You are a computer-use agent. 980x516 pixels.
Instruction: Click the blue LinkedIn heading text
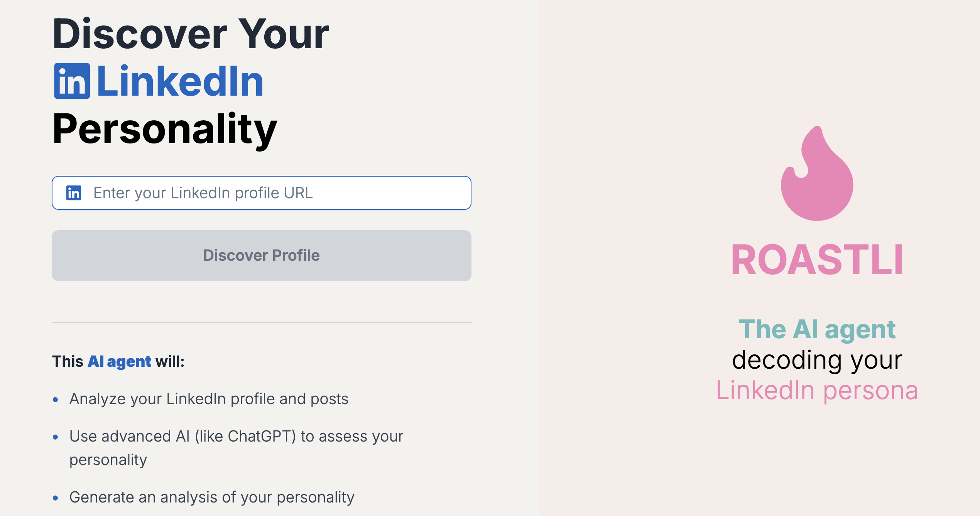pyautogui.click(x=180, y=81)
